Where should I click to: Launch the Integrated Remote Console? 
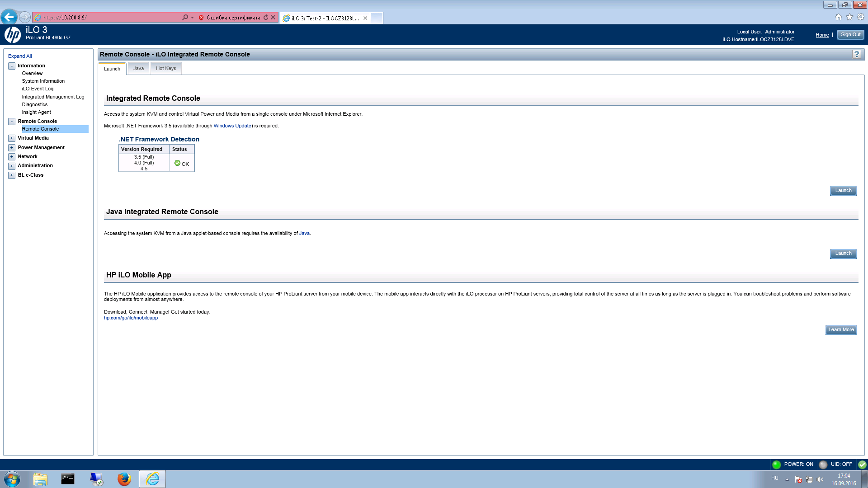click(843, 191)
